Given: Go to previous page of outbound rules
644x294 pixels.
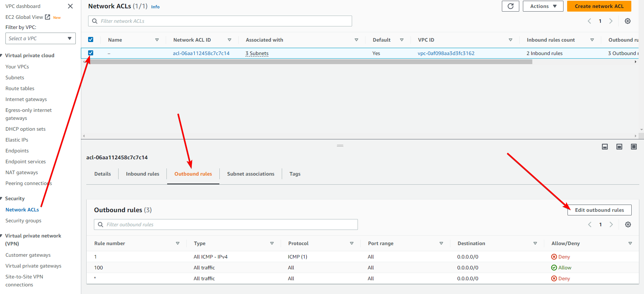Looking at the screenshot, I should click(590, 224).
